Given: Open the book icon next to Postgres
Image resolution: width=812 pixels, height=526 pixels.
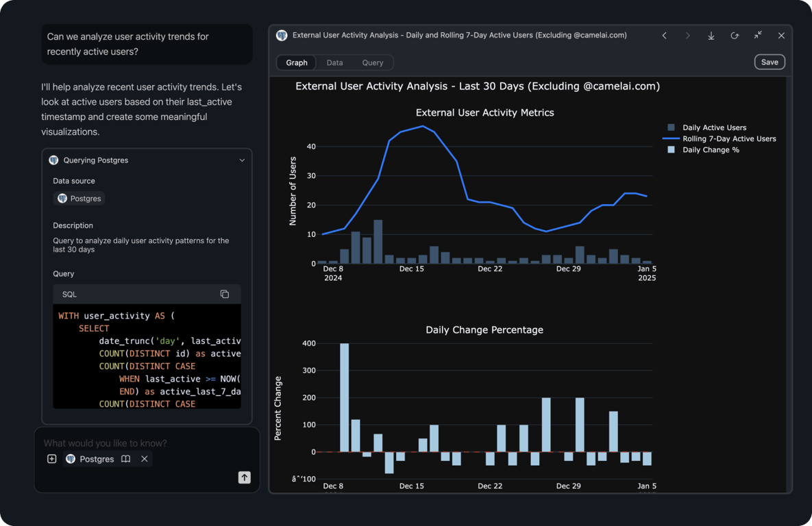Looking at the screenshot, I should pyautogui.click(x=126, y=459).
